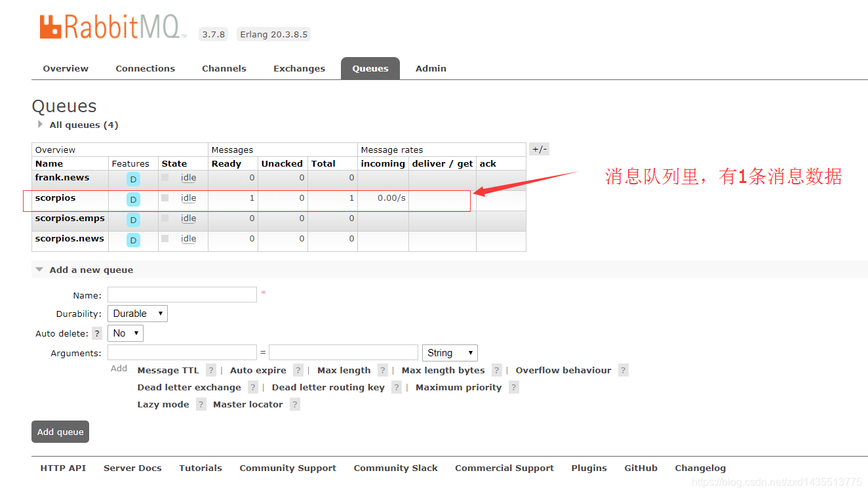Open help icon next to Dead letter exchange
868x494 pixels.
[x=253, y=387]
